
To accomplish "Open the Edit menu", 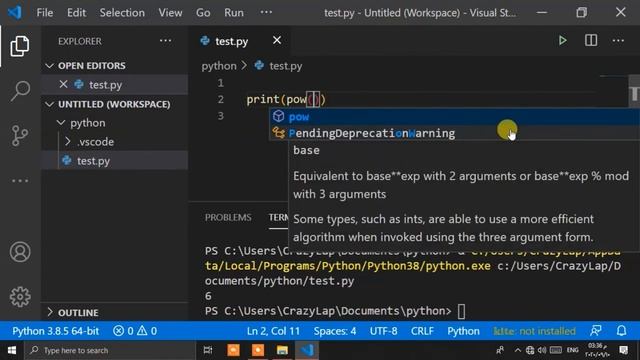I will [76, 13].
